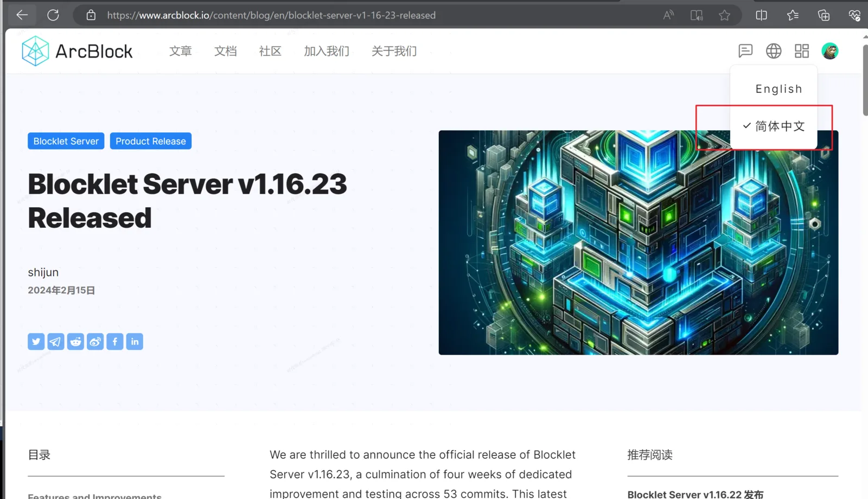
Task: Open split screen browser icon
Action: (761, 15)
